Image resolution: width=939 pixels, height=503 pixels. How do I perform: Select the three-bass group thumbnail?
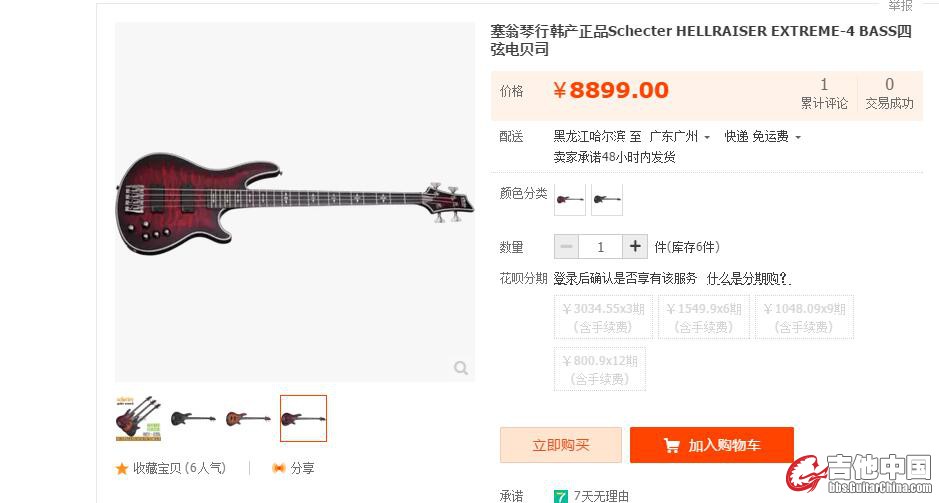tap(138, 418)
